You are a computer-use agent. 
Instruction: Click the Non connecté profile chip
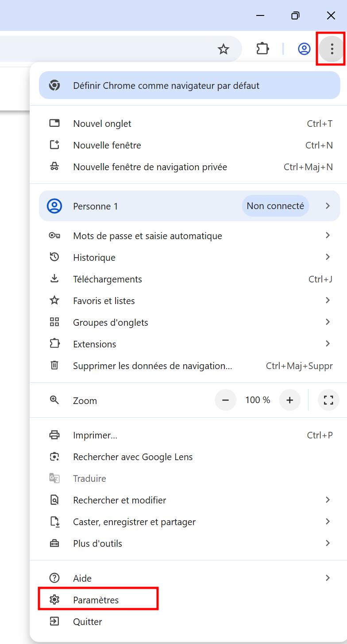pos(275,206)
